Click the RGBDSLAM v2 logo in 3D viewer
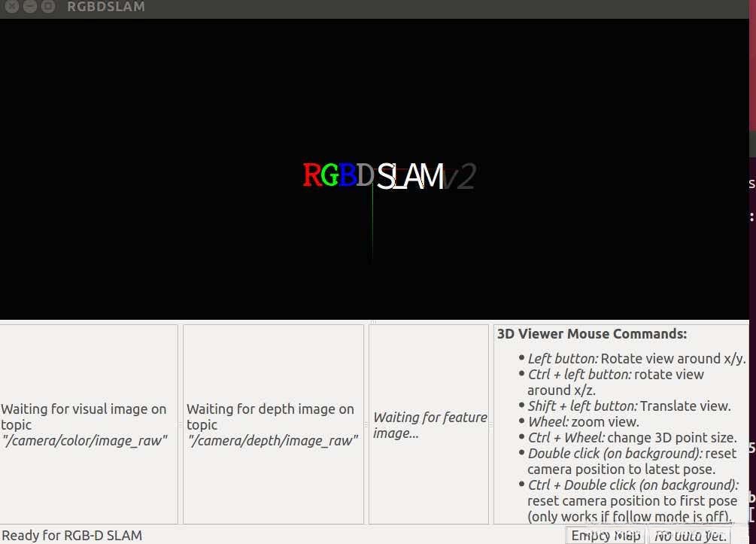The image size is (756, 544). (389, 175)
